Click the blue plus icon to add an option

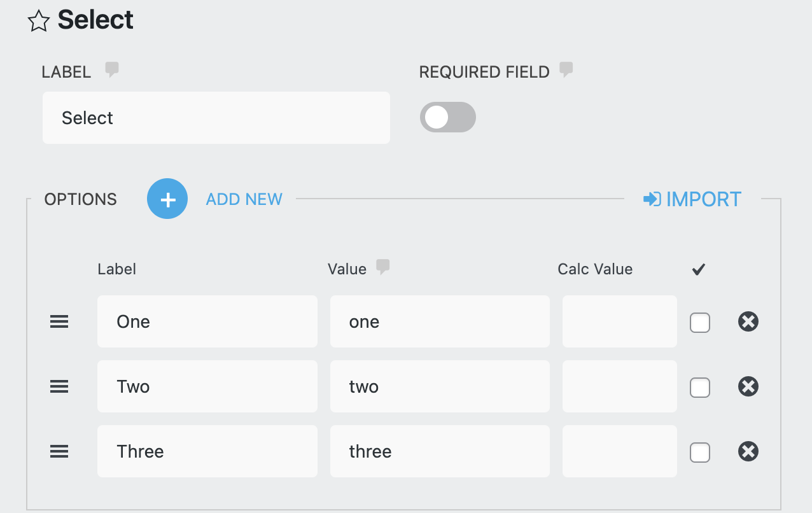(x=167, y=199)
